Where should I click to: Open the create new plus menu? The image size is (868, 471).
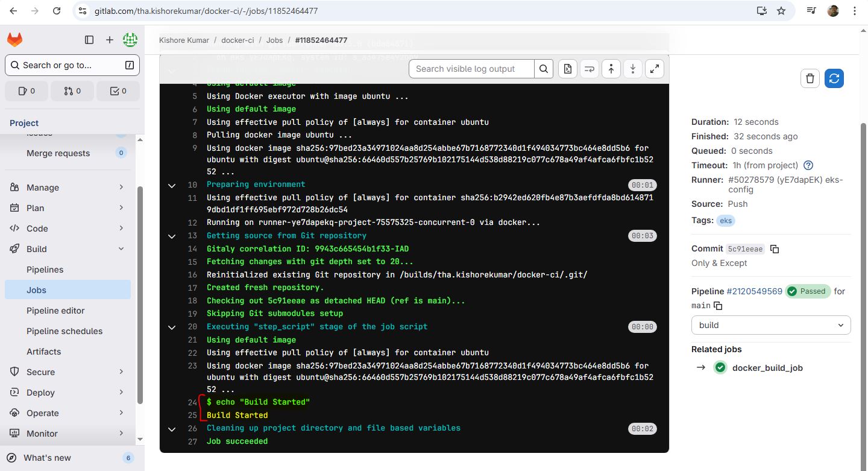click(x=109, y=40)
